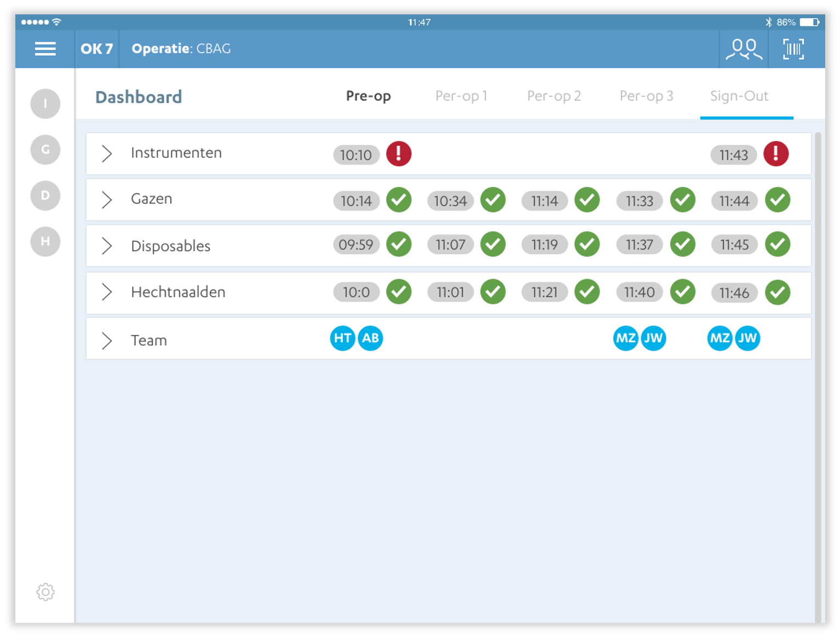The width and height of the screenshot is (840, 637).
Task: Click the green checkmark at 11:45 for Disposables
Action: point(777,245)
